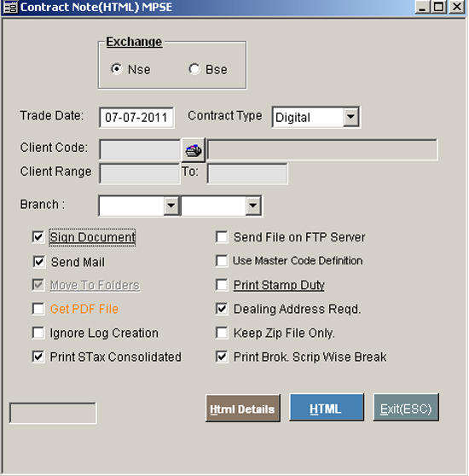The image size is (469, 476).
Task: Click the Html Details button
Action: (x=243, y=409)
